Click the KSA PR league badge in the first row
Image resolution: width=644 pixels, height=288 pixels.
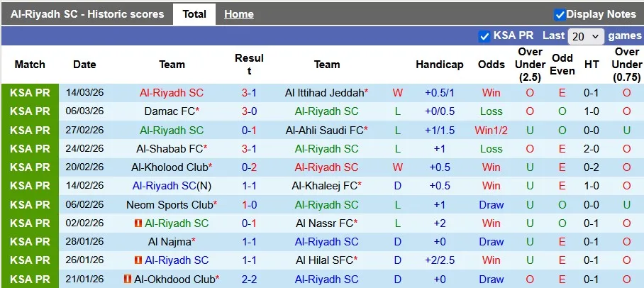(x=30, y=93)
